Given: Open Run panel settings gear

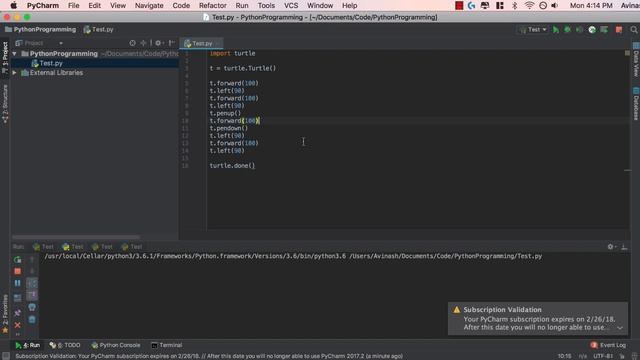Looking at the screenshot, I should point(611,247).
